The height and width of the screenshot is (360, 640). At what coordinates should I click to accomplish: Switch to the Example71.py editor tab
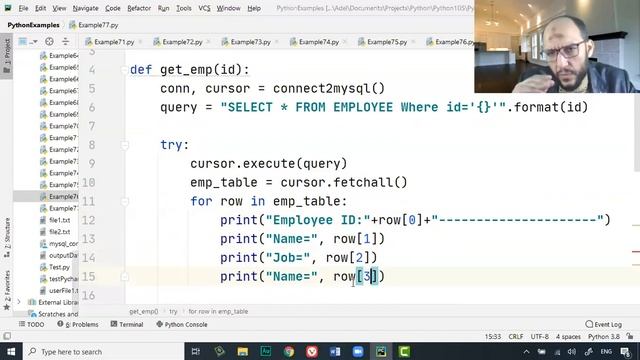coord(114,42)
